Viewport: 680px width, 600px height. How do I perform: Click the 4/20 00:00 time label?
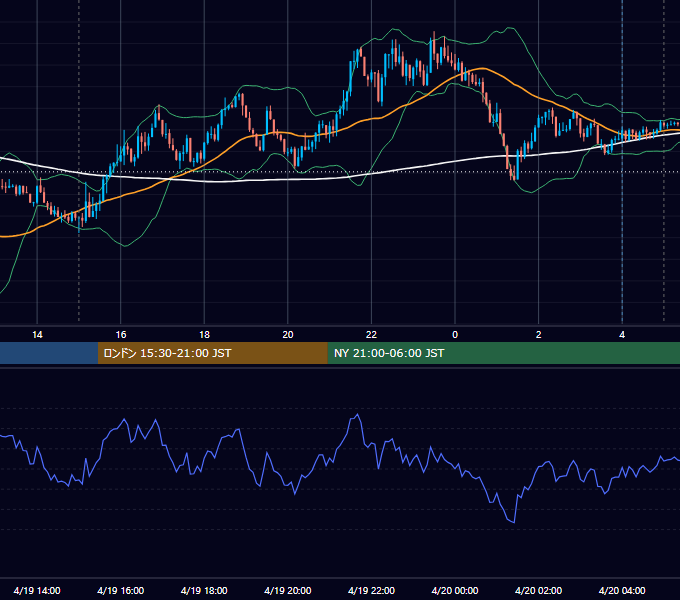click(455, 590)
